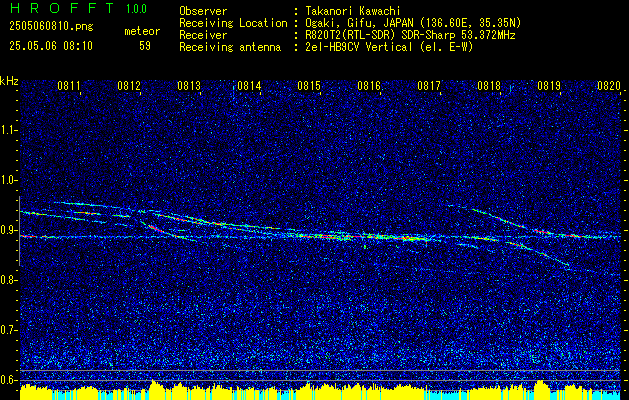The width and height of the screenshot is (629, 400).
Task: Click the kHz axis unit label
Action: point(9,81)
